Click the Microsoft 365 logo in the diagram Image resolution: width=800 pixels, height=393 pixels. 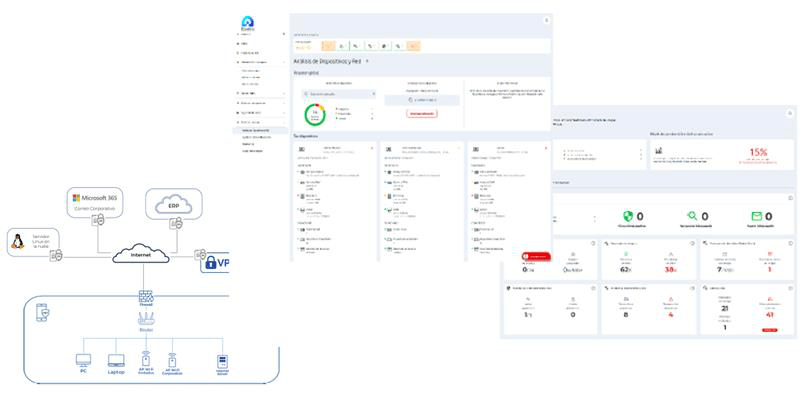click(x=77, y=198)
